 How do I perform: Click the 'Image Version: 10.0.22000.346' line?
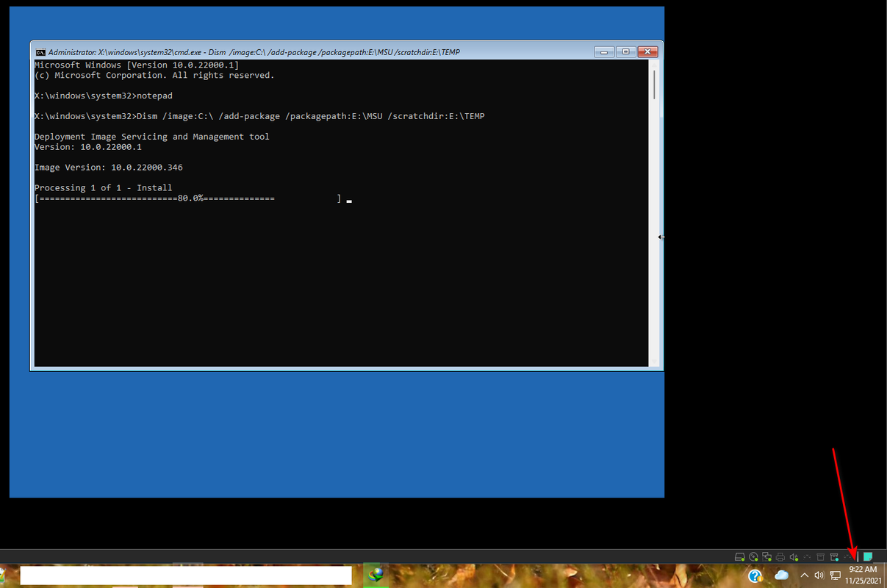click(109, 168)
